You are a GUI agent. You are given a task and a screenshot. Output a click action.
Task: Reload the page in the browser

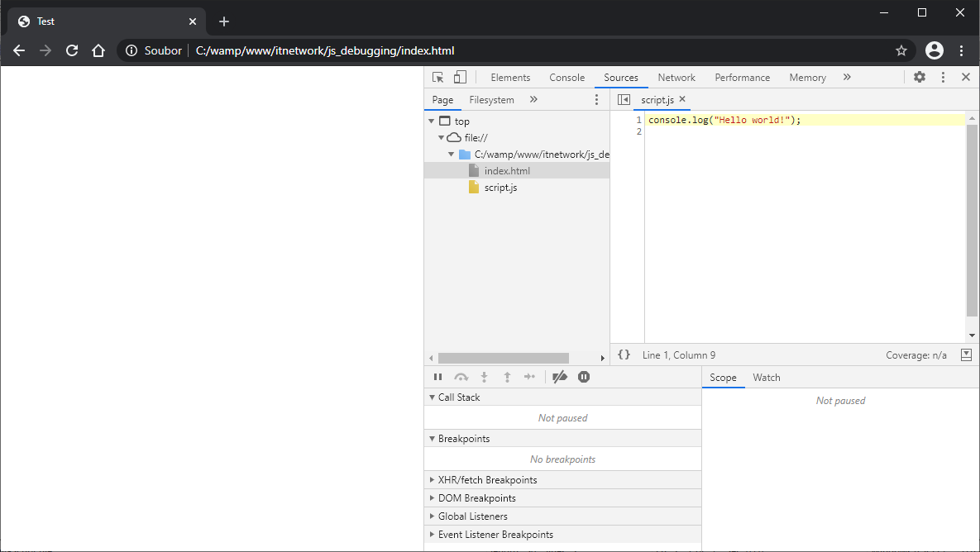[x=72, y=50]
